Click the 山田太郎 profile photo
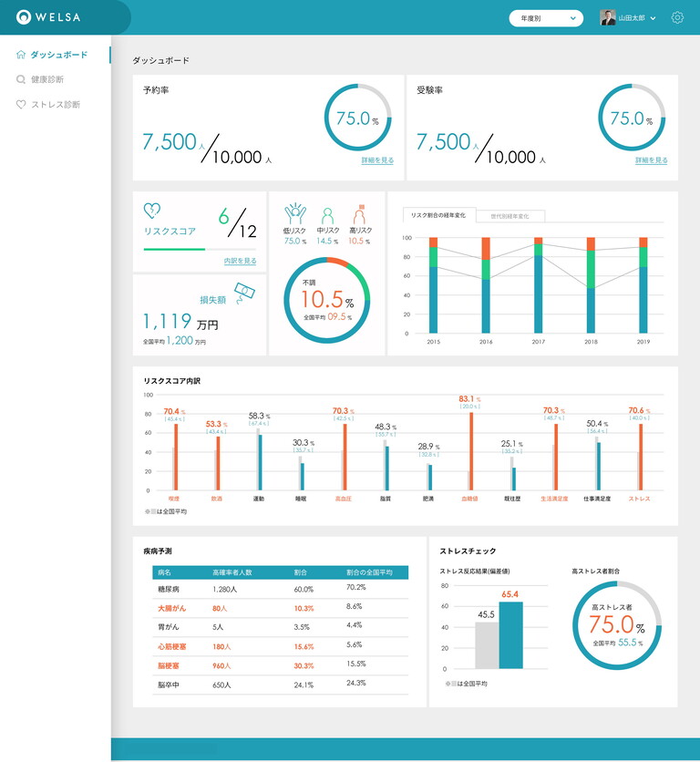This screenshot has width=700, height=762. point(608,17)
